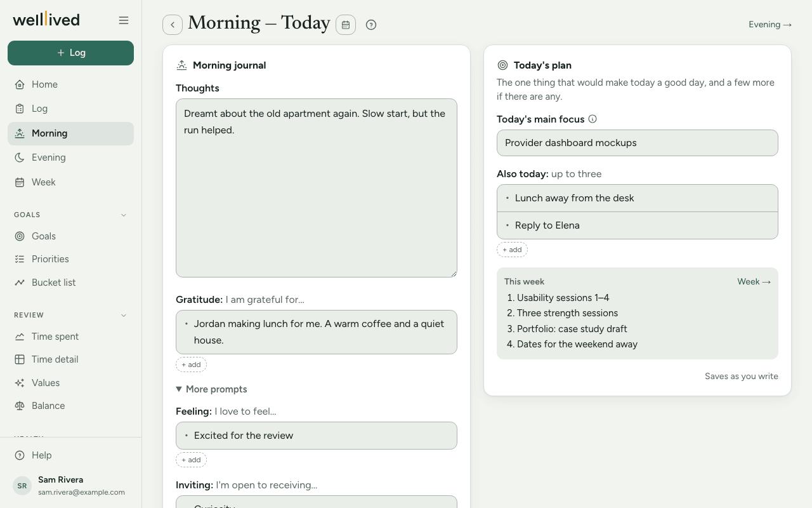Click Three strength sessions weekly item
Viewport: 812px width, 508px height.
tap(567, 313)
